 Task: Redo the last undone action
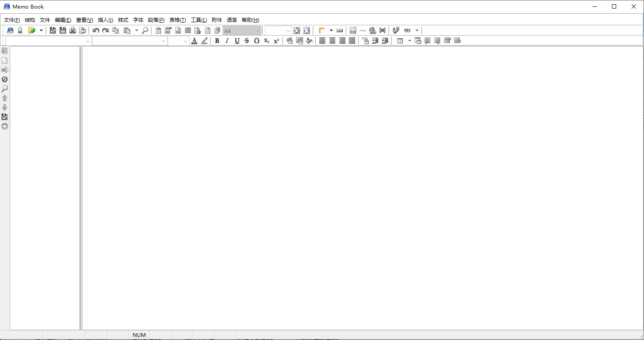[x=106, y=30]
